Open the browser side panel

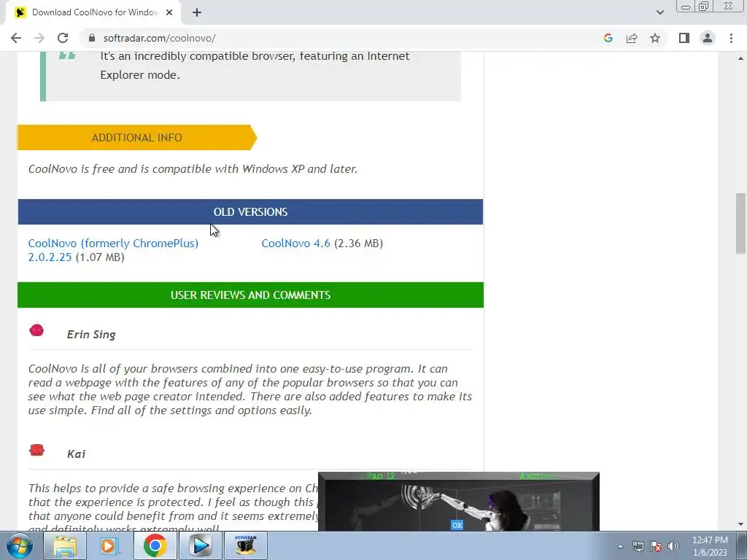point(684,38)
